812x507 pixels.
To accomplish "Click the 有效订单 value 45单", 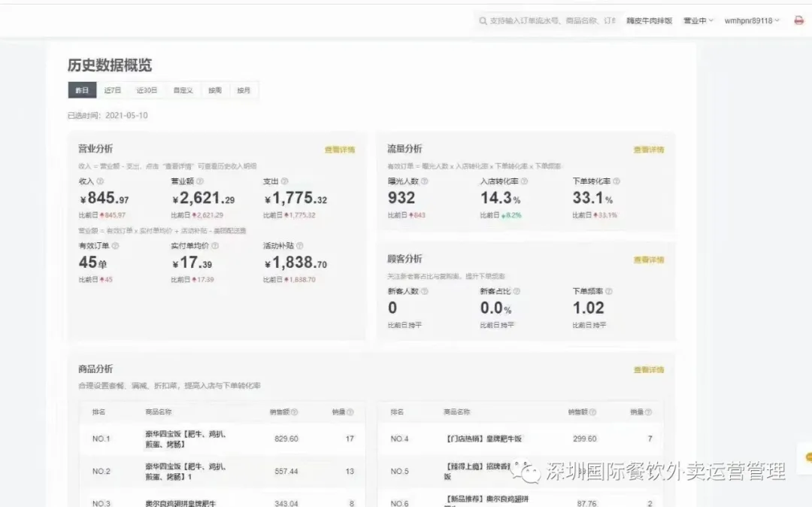I will [x=92, y=263].
